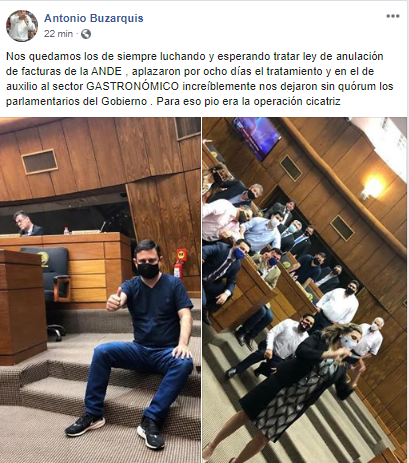Click the wall vent grille in left photo
The height and width of the screenshot is (463, 409).
(x=40, y=162)
